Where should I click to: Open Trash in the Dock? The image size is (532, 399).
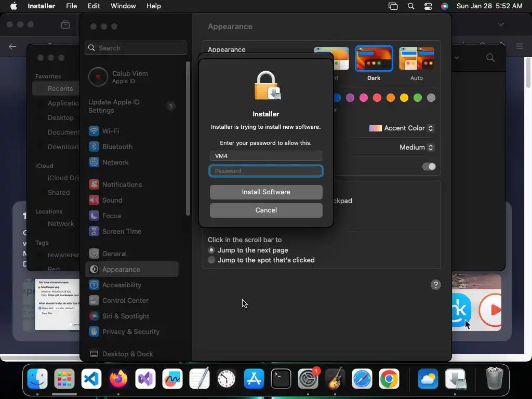(495, 379)
